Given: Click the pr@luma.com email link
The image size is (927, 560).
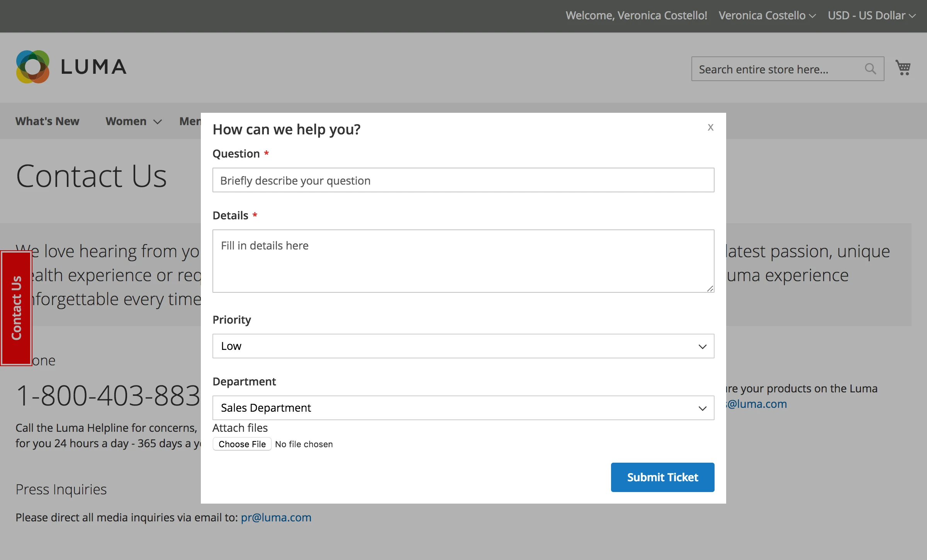Looking at the screenshot, I should [x=276, y=518].
